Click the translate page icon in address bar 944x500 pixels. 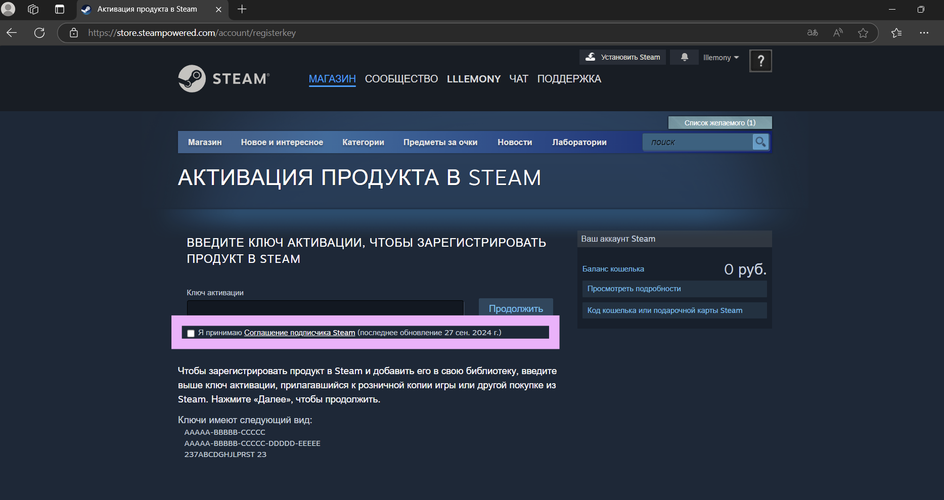click(813, 33)
